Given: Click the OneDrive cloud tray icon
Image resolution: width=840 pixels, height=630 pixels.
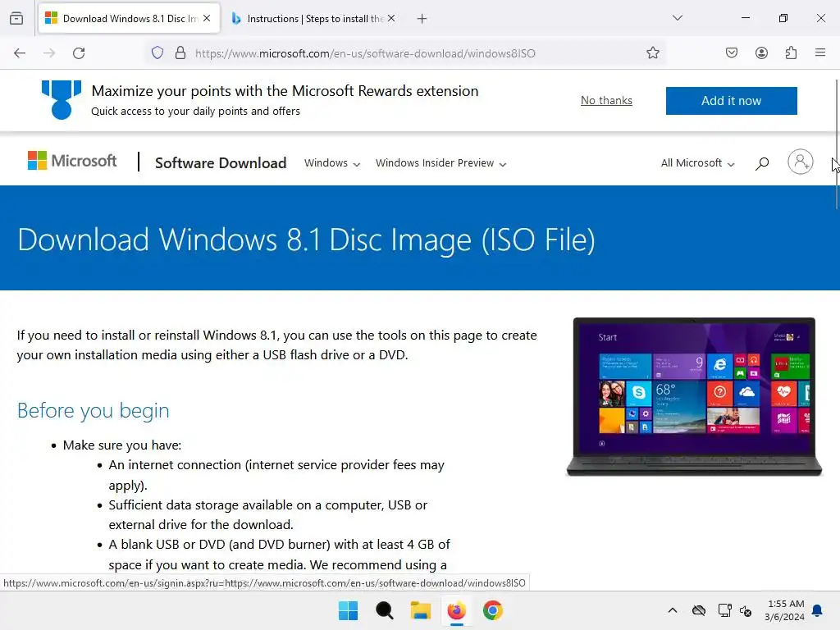Looking at the screenshot, I should [x=699, y=610].
